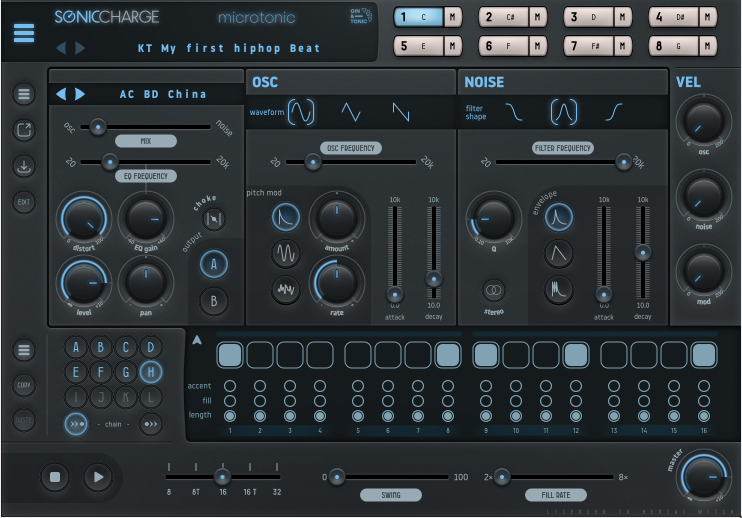
Task: Select output A
Action: click(x=214, y=264)
